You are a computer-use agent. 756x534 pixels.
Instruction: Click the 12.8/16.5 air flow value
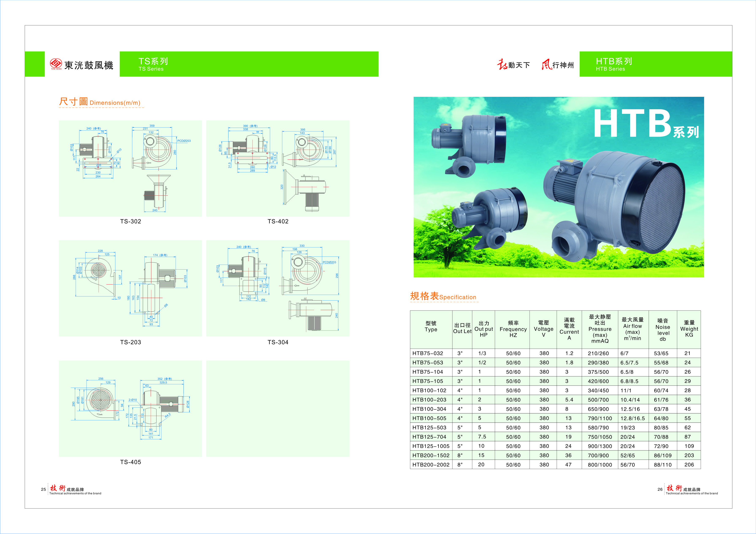coord(633,418)
